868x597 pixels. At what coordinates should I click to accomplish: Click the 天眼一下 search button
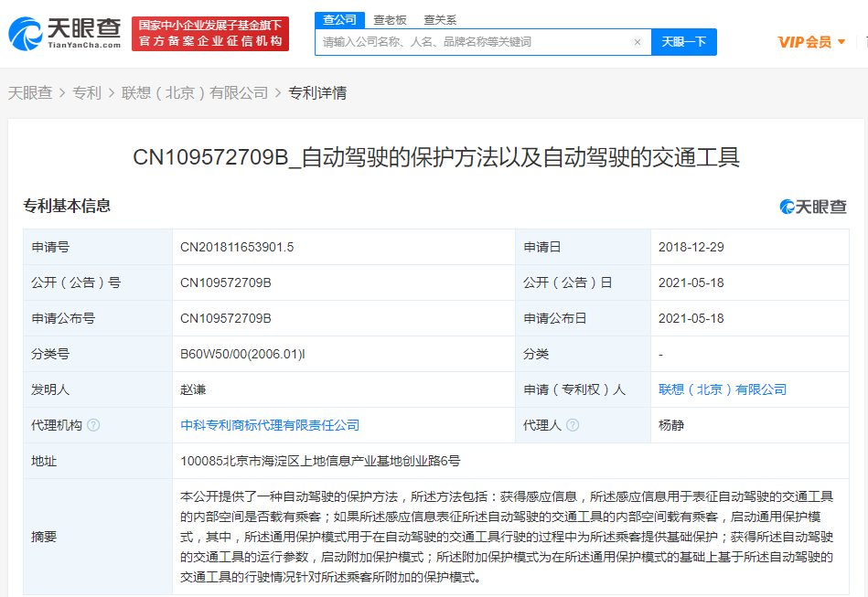point(684,42)
